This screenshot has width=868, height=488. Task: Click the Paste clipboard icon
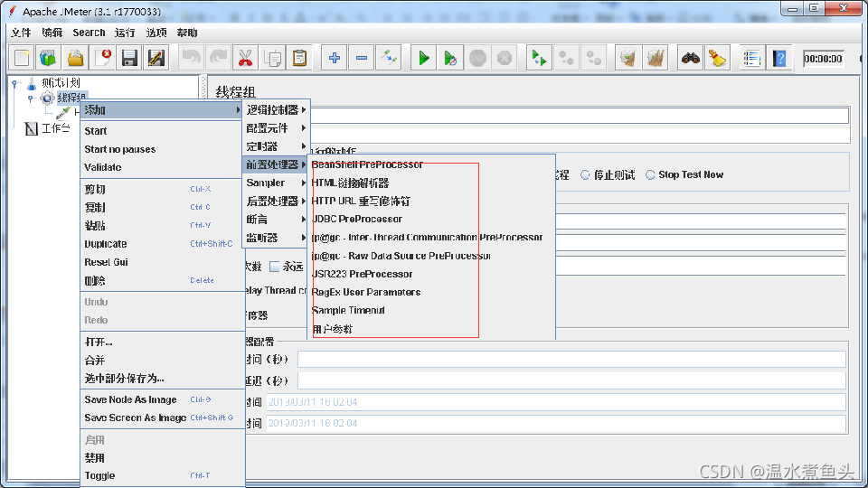tap(299, 58)
